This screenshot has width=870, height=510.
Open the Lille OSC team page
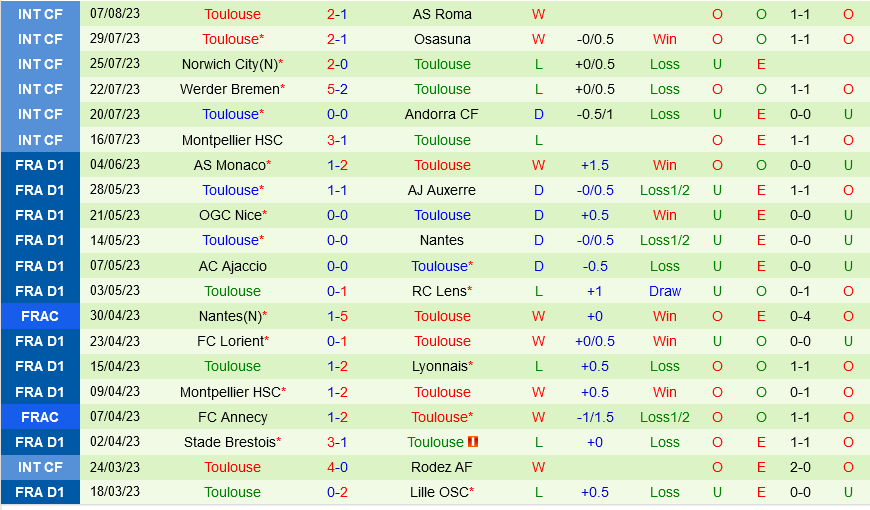(x=442, y=492)
